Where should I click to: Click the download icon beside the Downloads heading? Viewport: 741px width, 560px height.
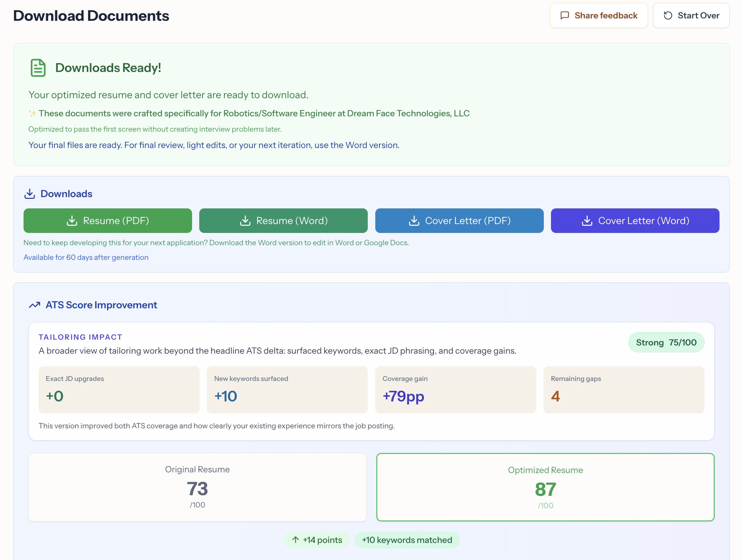[x=30, y=193]
